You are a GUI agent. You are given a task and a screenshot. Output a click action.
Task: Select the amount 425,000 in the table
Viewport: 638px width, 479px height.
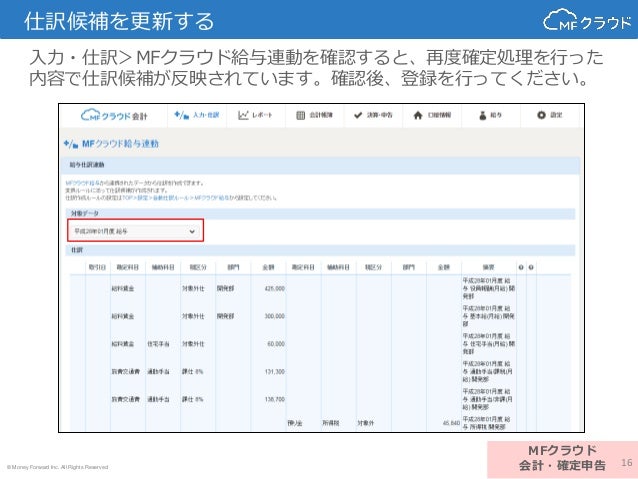[275, 289]
